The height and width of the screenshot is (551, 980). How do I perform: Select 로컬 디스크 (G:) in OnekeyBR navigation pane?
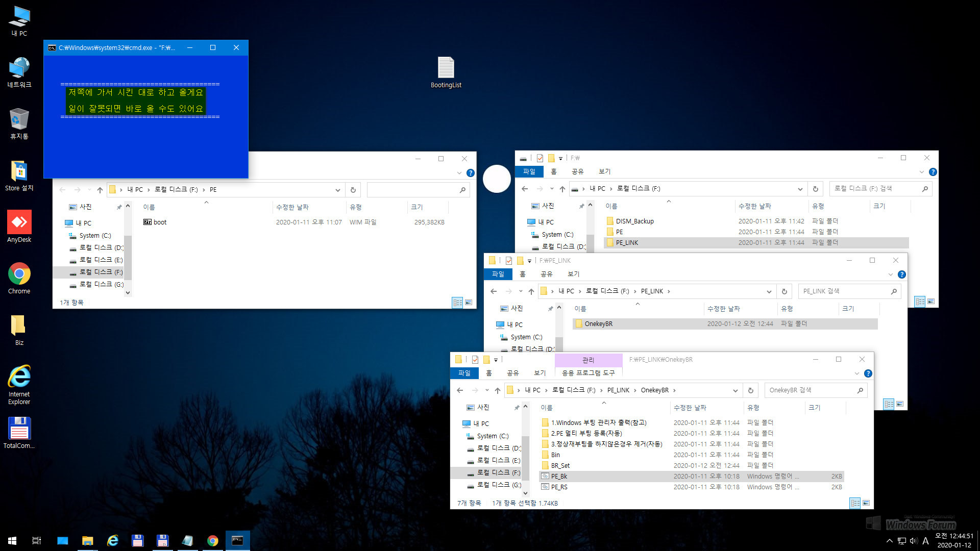click(x=494, y=485)
